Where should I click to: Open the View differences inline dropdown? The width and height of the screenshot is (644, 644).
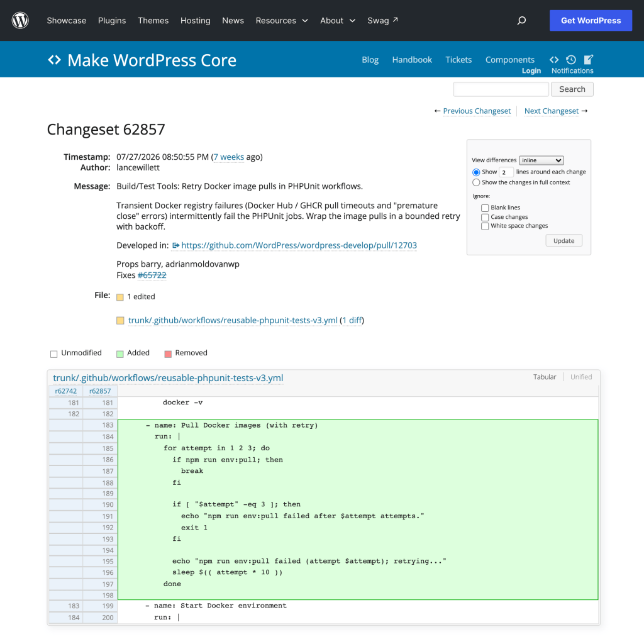tap(541, 160)
